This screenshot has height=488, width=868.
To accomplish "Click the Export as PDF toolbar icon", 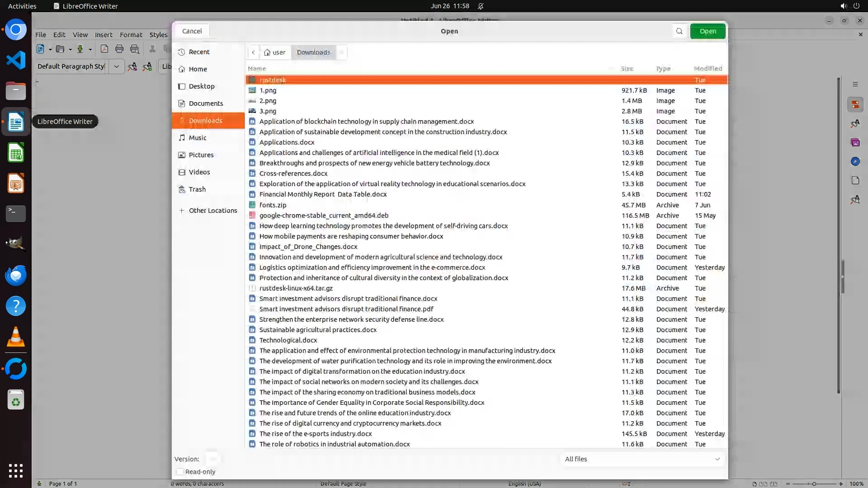I will [104, 49].
